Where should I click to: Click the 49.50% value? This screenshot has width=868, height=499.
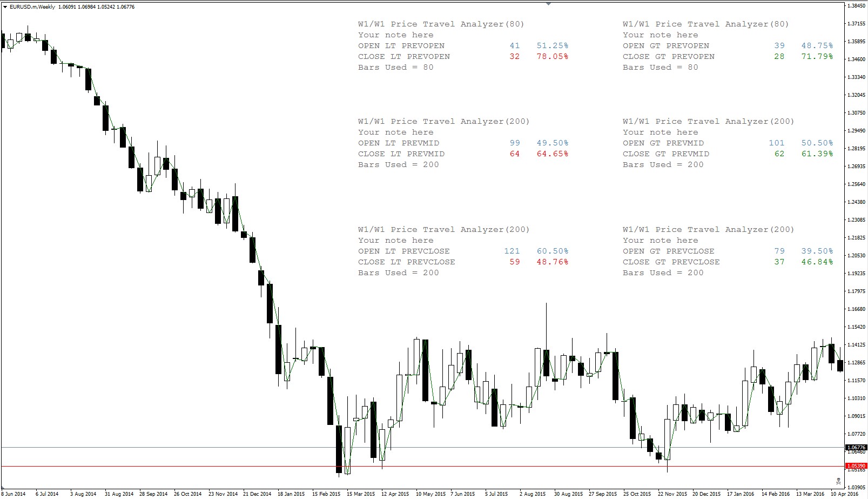(x=553, y=143)
